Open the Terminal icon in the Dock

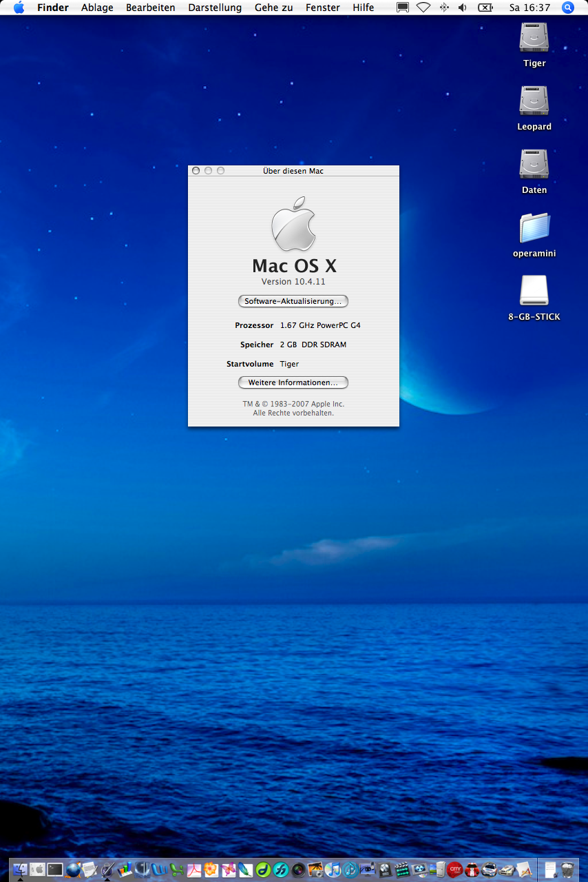[55, 869]
